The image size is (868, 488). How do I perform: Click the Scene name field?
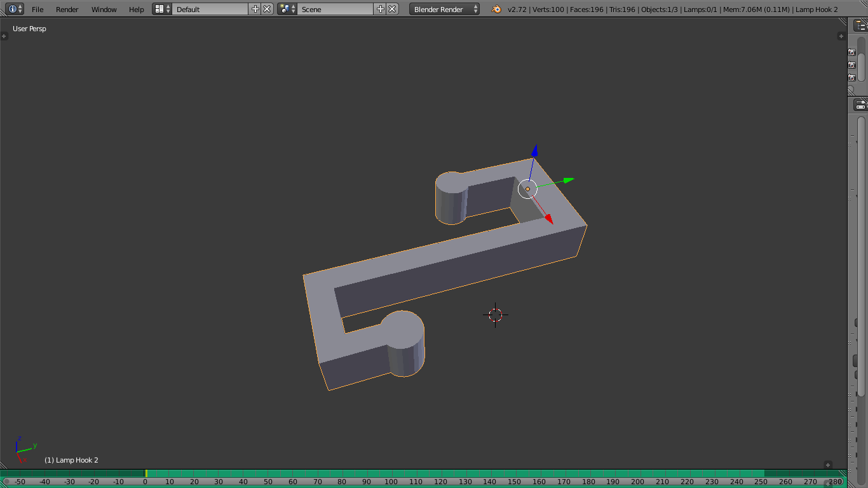click(x=336, y=9)
